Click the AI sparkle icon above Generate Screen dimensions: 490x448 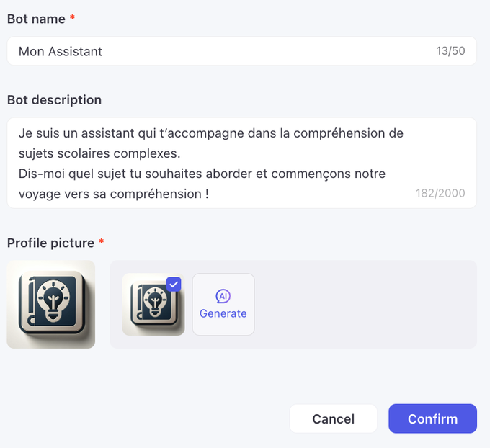223,296
